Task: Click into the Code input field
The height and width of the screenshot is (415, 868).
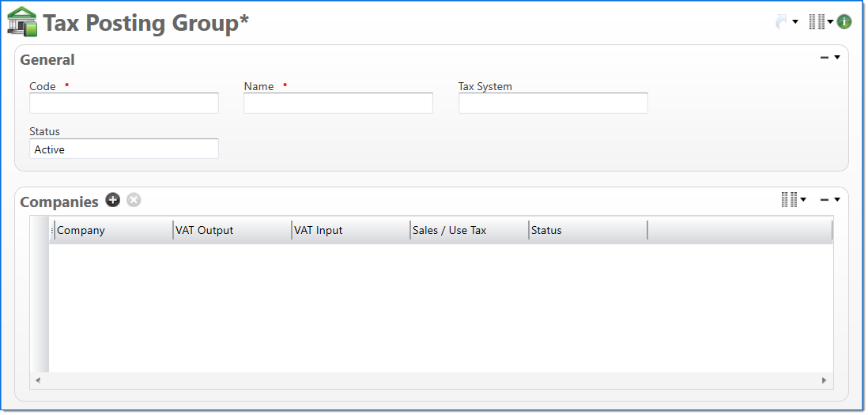Action: (124, 104)
